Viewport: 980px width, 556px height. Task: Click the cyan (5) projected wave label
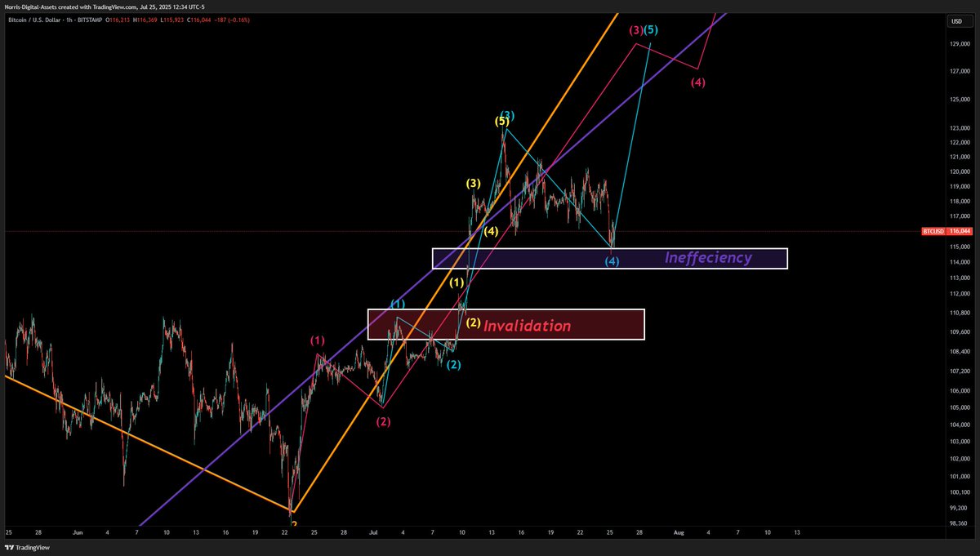coord(650,30)
